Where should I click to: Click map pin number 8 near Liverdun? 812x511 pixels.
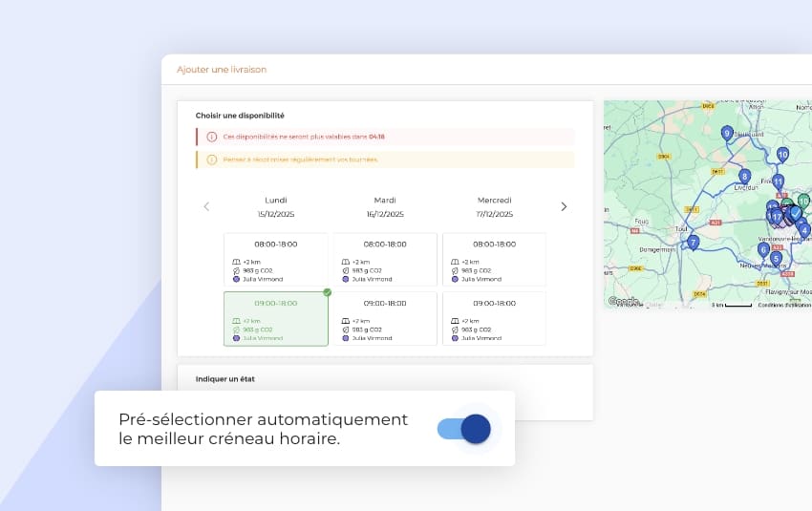(x=744, y=177)
